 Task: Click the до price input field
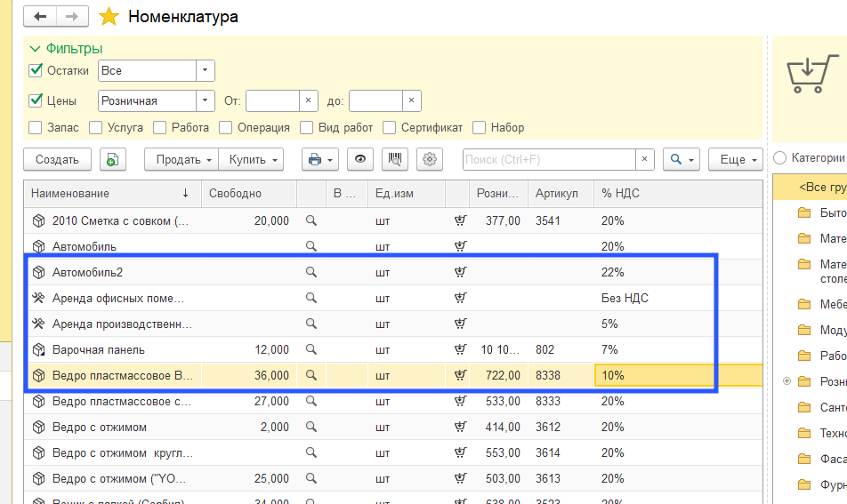point(376,100)
